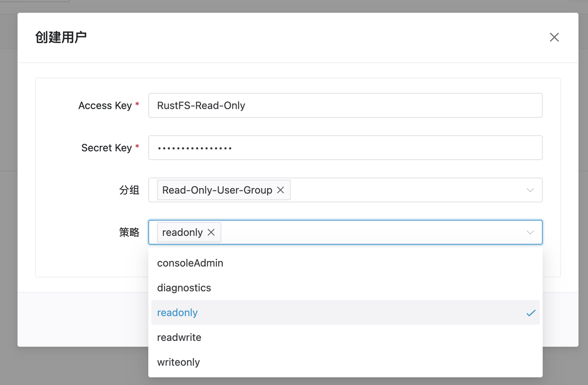Image resolution: width=588 pixels, height=385 pixels.
Task: Edit the Access Key input field
Action: (345, 106)
